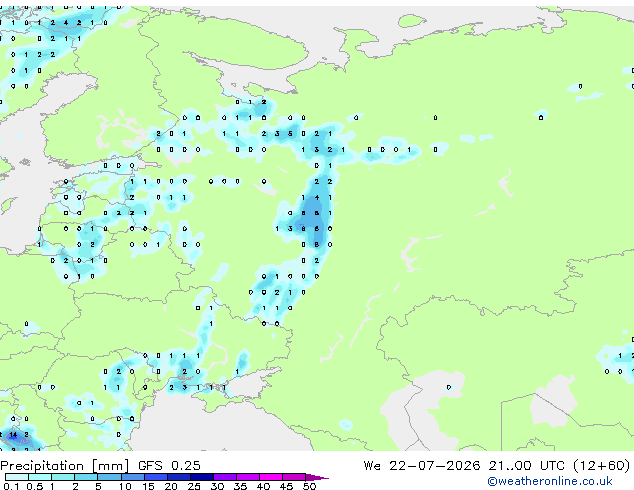Click the 40–45 mm bright magenta swatch
Screen dimensions: 634x490
(271, 477)
